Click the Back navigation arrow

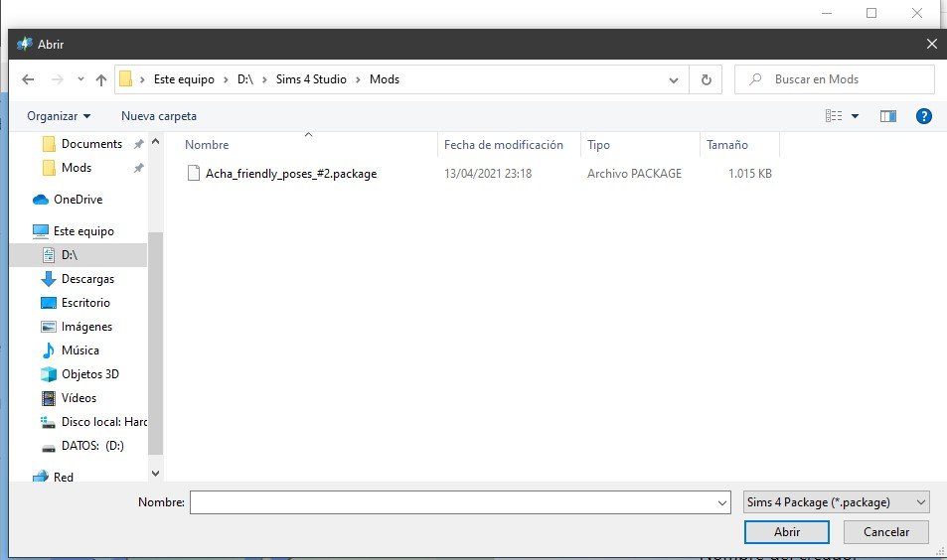tap(28, 79)
